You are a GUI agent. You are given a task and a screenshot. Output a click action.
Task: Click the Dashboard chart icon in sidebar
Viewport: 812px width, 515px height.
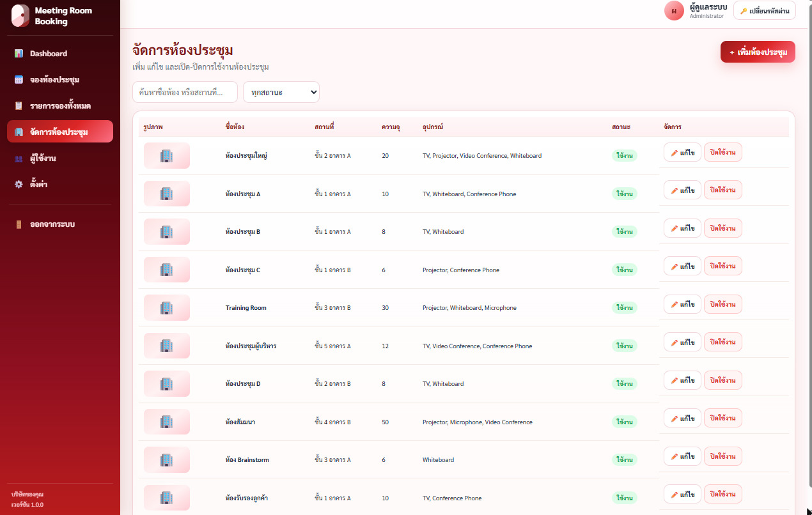(19, 54)
